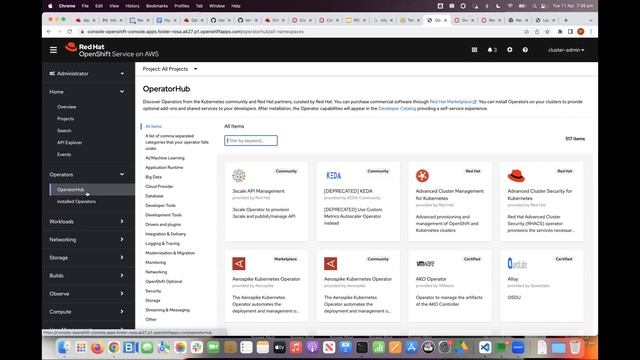Open the 3scale API Management operator card
Image resolution: width=640 pixels, height=360 pixels.
click(266, 200)
